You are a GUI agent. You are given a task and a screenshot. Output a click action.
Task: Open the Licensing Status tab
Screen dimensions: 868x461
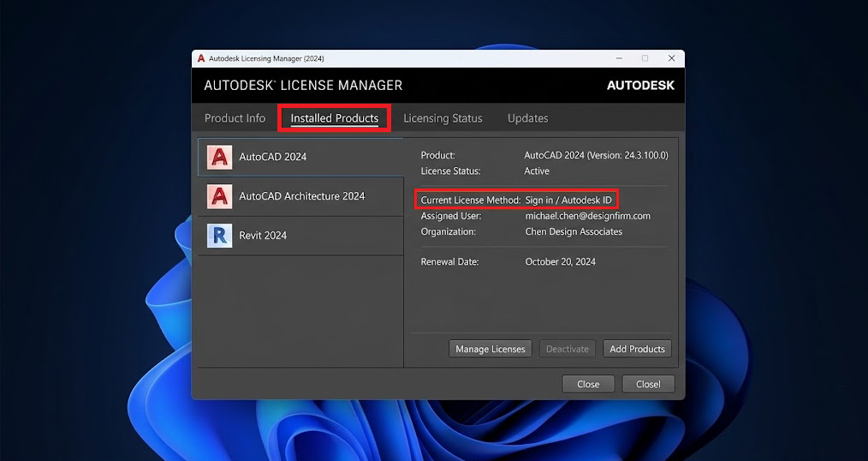coord(443,118)
